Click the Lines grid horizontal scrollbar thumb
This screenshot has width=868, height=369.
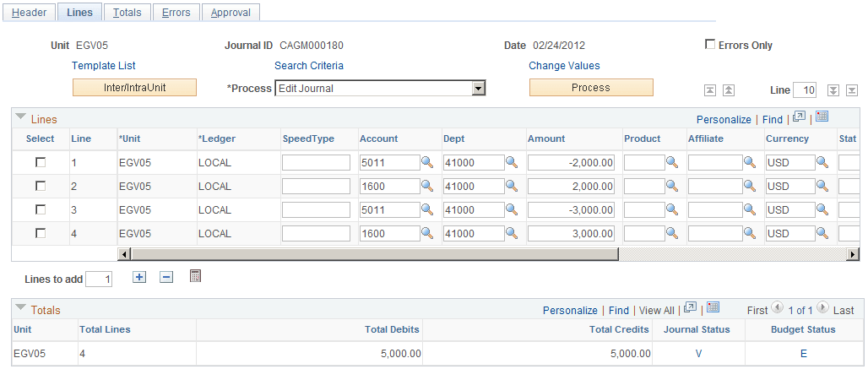pyautogui.click(x=374, y=254)
